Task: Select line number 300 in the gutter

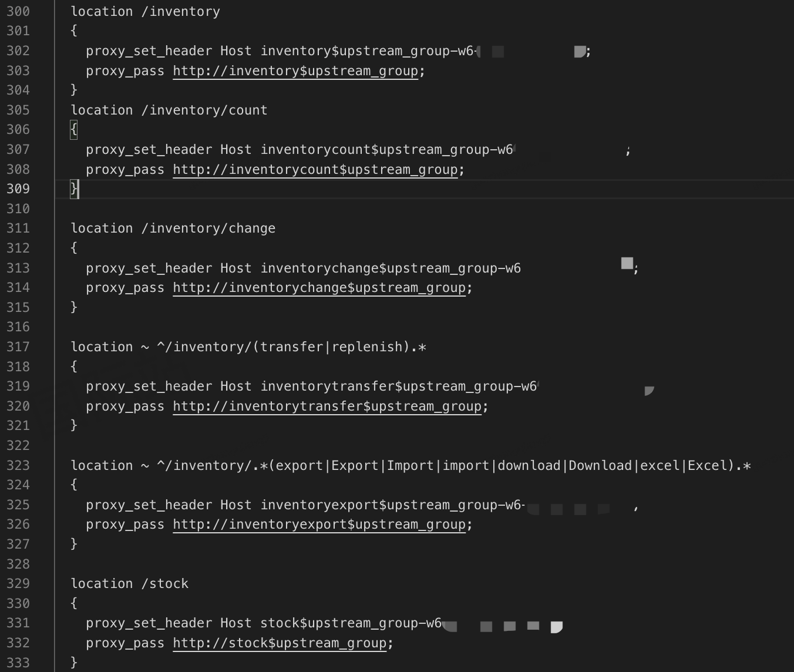Action: click(18, 12)
